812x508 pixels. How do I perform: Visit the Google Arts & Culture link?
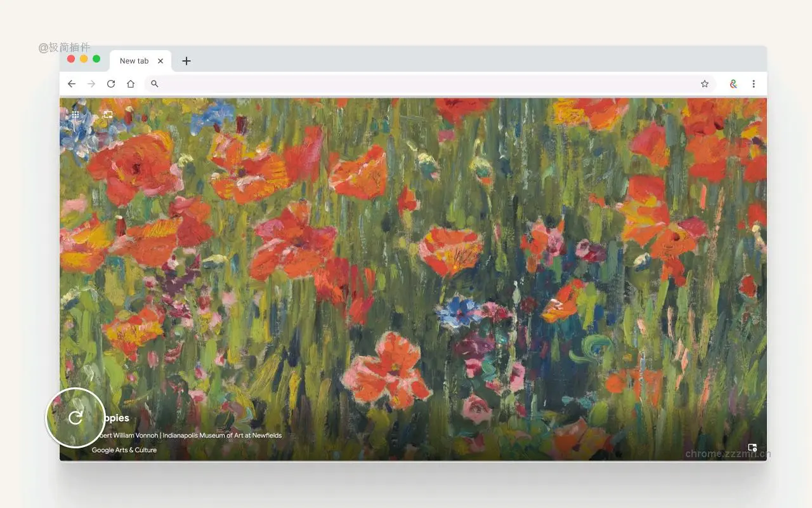click(x=124, y=450)
